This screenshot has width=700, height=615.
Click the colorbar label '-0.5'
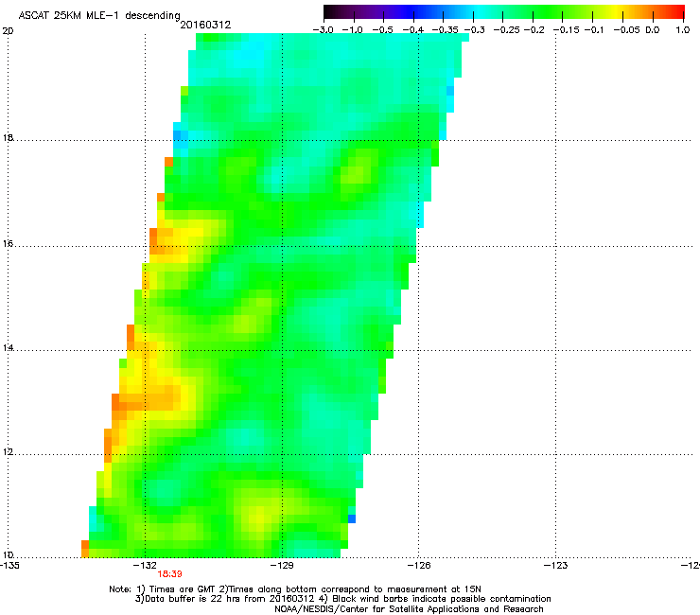click(x=382, y=30)
